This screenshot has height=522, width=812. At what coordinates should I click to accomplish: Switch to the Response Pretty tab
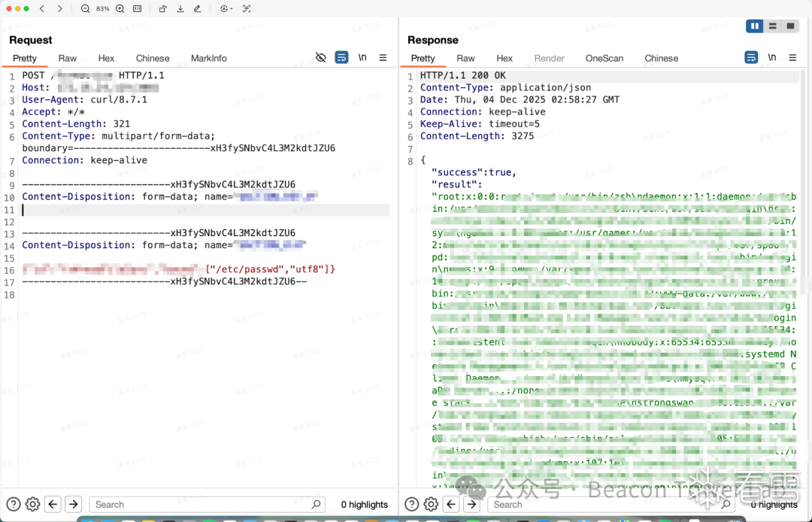(x=423, y=59)
